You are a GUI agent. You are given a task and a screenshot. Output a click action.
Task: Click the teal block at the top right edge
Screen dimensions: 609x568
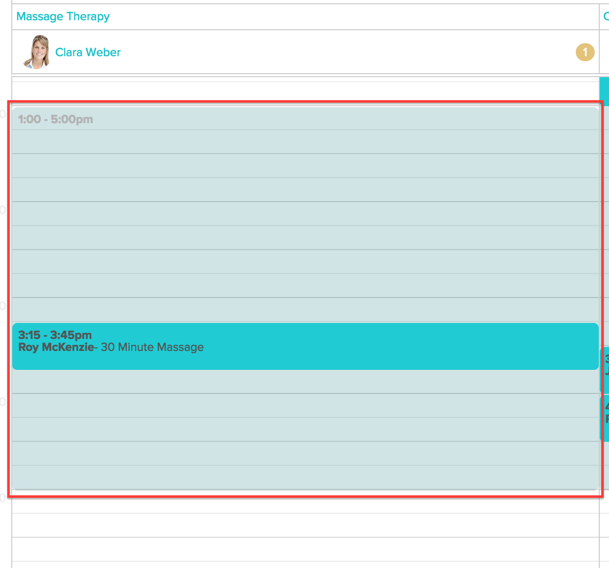tap(604, 90)
